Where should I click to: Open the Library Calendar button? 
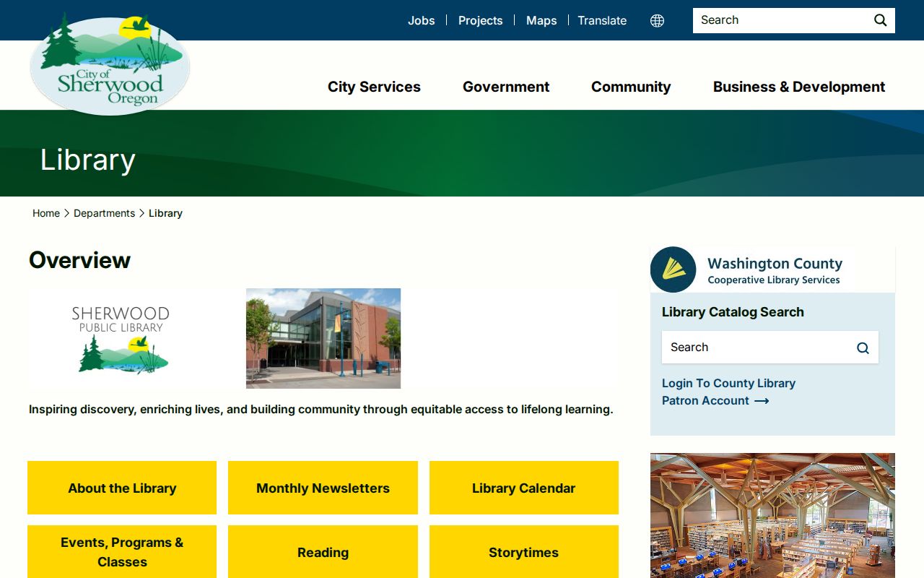coord(524,488)
